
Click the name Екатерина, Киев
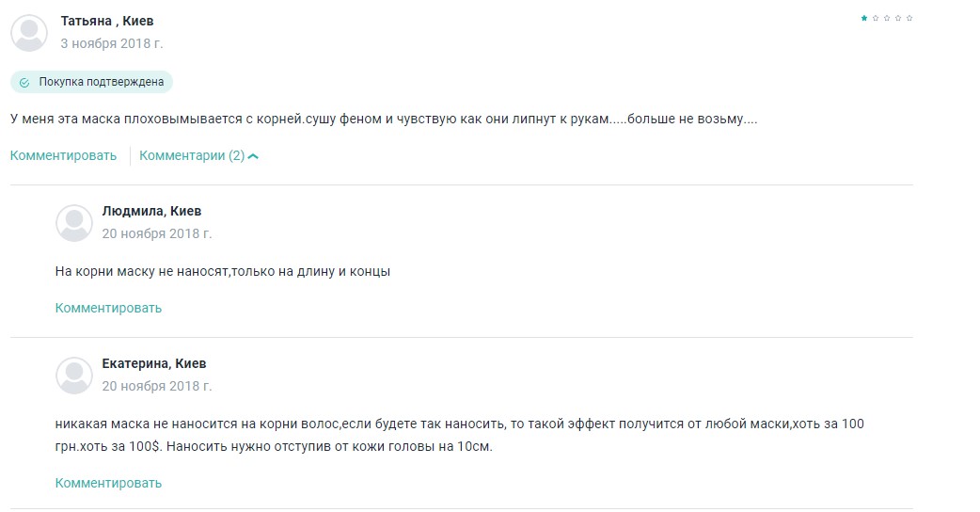154,363
